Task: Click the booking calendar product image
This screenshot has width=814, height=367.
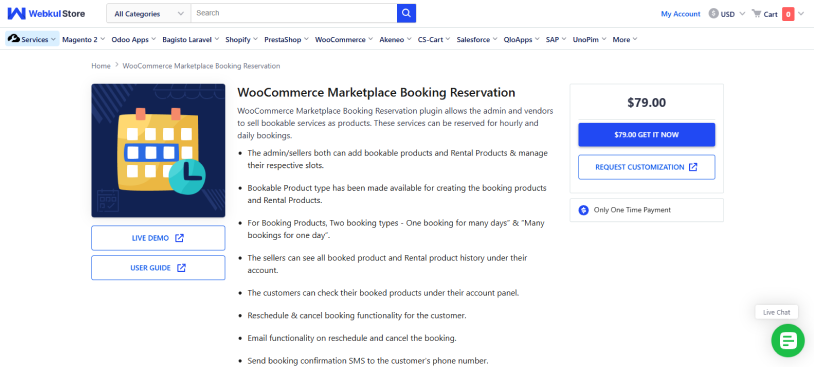Action: click(158, 151)
